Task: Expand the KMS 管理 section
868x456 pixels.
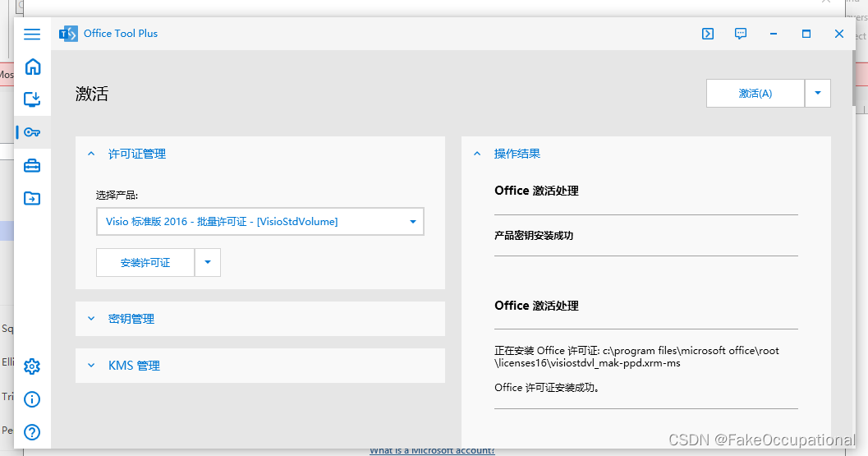Action: tap(260, 366)
